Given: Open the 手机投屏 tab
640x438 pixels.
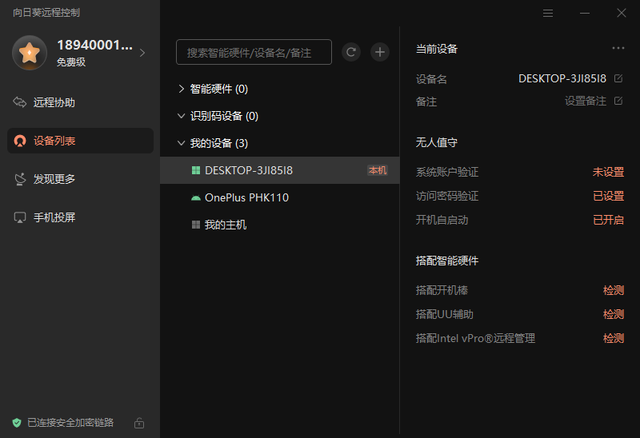Looking at the screenshot, I should click(x=54, y=217).
